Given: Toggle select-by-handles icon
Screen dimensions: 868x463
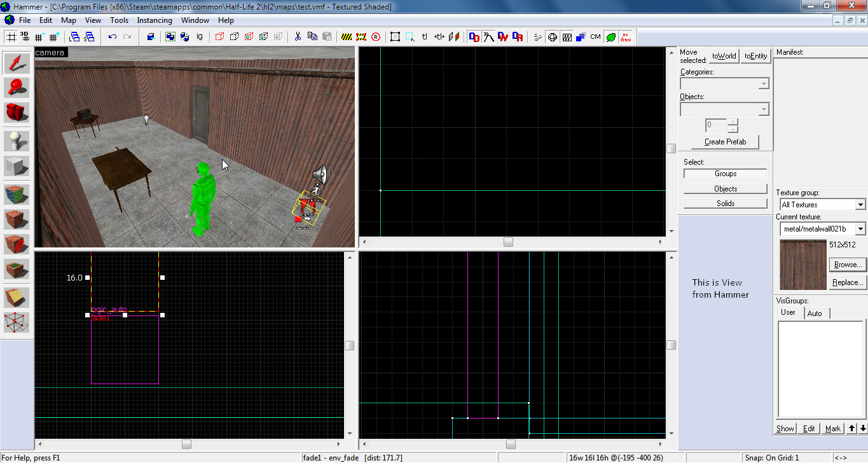Looking at the screenshot, I should [396, 37].
